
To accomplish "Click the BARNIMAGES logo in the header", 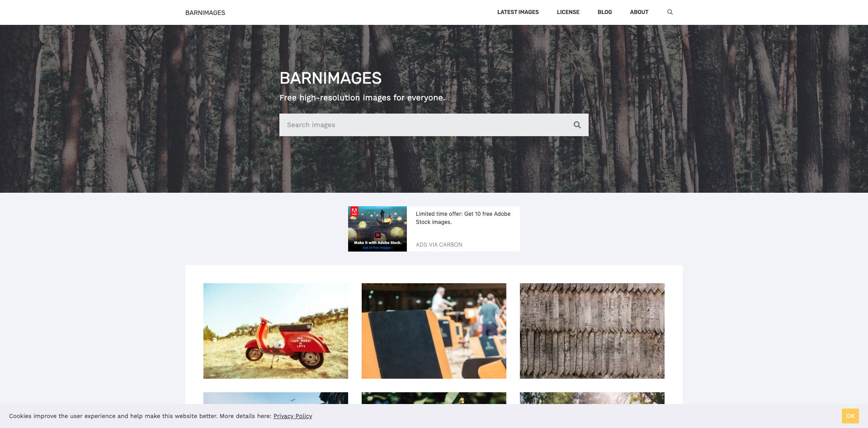I will click(x=205, y=13).
